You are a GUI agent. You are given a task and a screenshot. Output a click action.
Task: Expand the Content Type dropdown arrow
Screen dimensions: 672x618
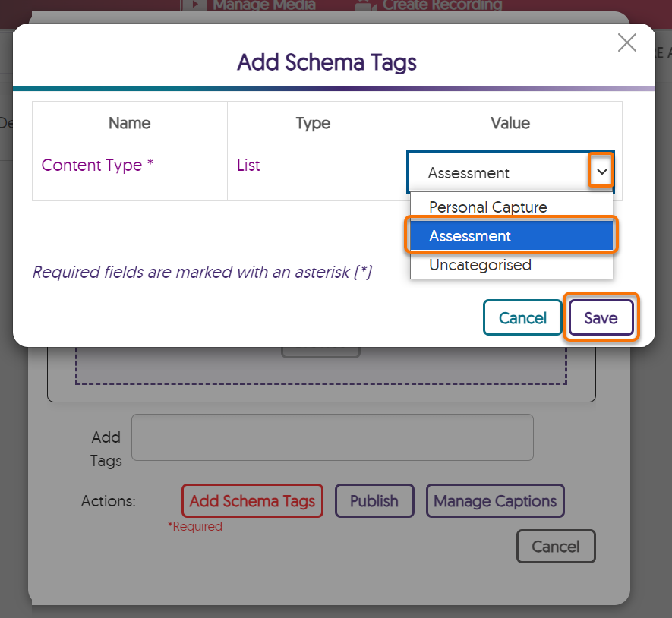pyautogui.click(x=601, y=172)
